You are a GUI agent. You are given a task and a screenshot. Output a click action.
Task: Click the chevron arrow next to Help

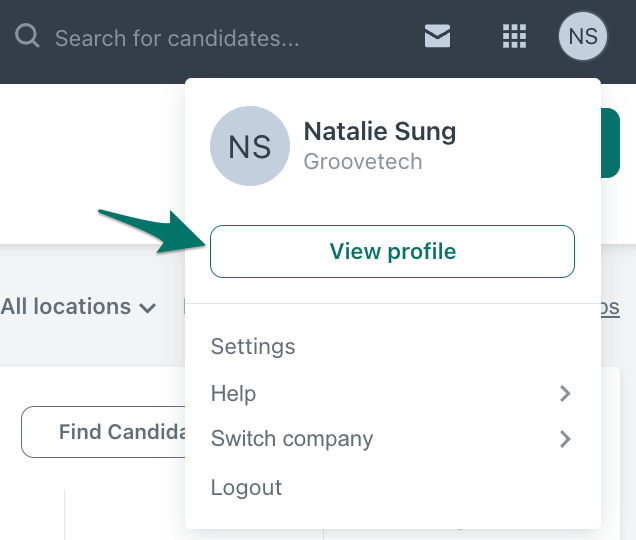[565, 394]
